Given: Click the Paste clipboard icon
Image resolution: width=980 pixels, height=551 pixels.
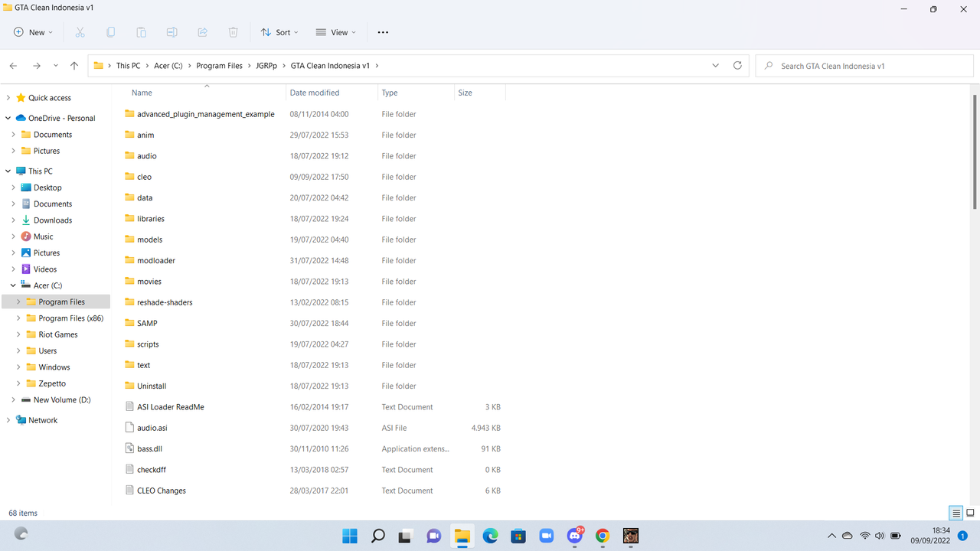Looking at the screenshot, I should (x=141, y=32).
